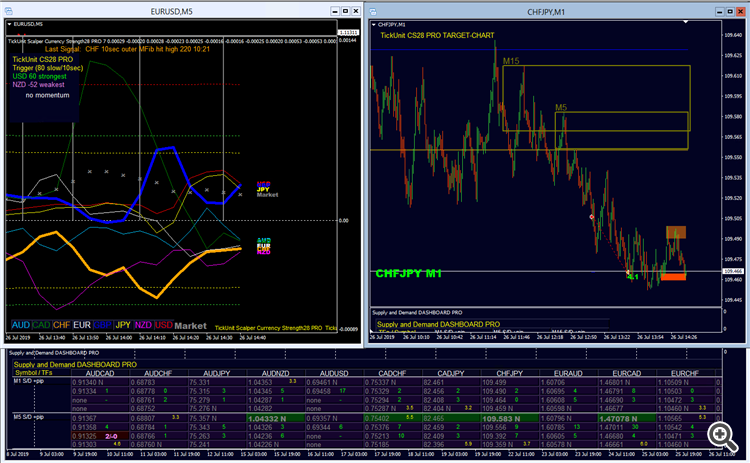This screenshot has height=463, width=750.
Task: Select the AUDJPY column header
Action: tap(217, 373)
